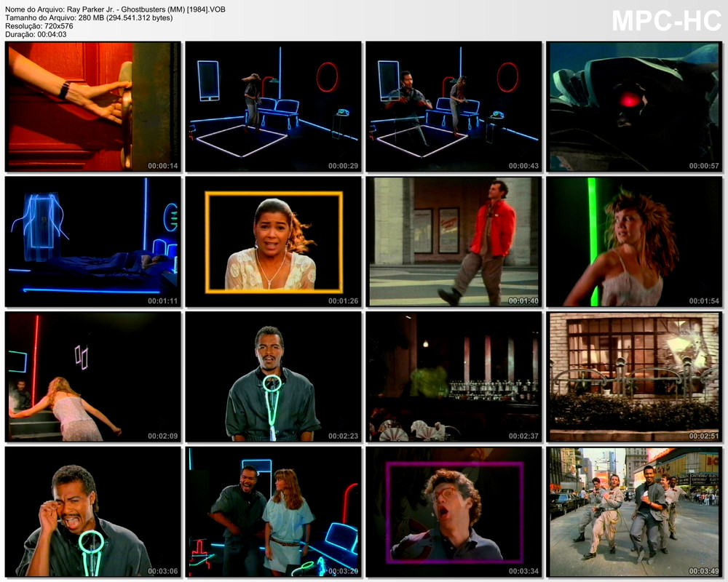Select the thumbnail timestamped 00:00:14

(x=93, y=107)
